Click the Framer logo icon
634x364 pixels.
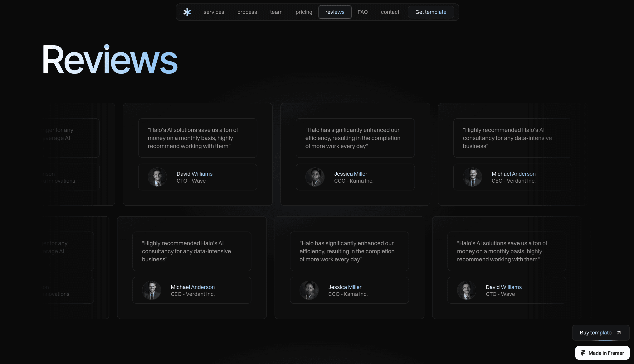(x=583, y=353)
